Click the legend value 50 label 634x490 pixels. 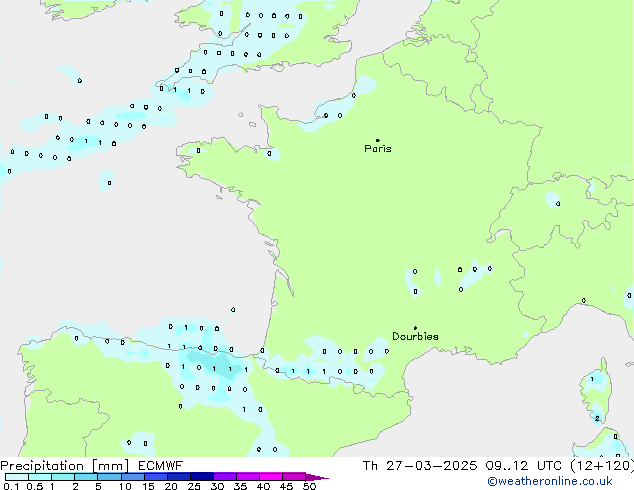[309, 486]
